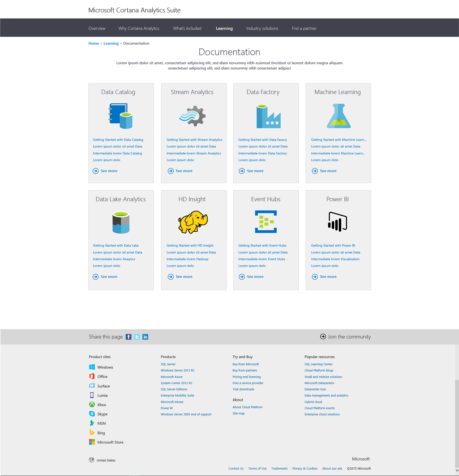
Task: Click the Bing logo icon in footer
Action: tap(92, 433)
